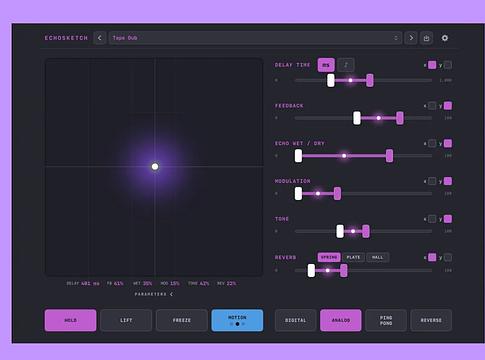Open the settings gear
The image size is (485, 360).
click(x=445, y=38)
